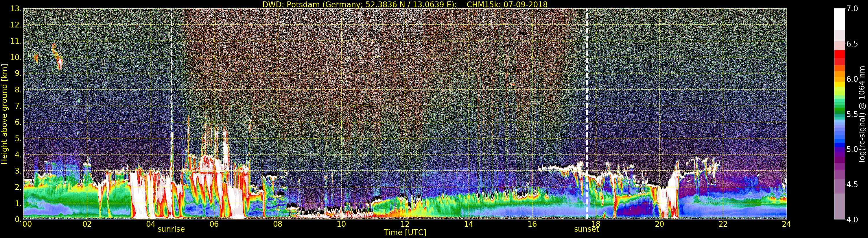Click the '11.' height axis tick label
Screen dimensions: 868x238
click(16, 41)
